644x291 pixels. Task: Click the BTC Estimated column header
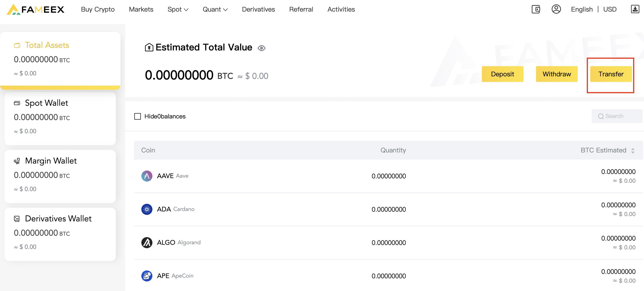(x=603, y=150)
